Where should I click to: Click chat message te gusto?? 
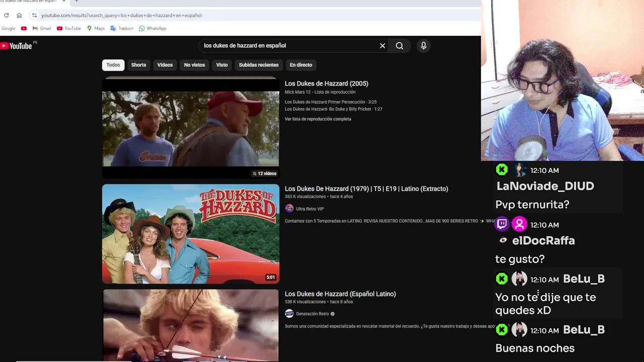pyautogui.click(x=520, y=259)
